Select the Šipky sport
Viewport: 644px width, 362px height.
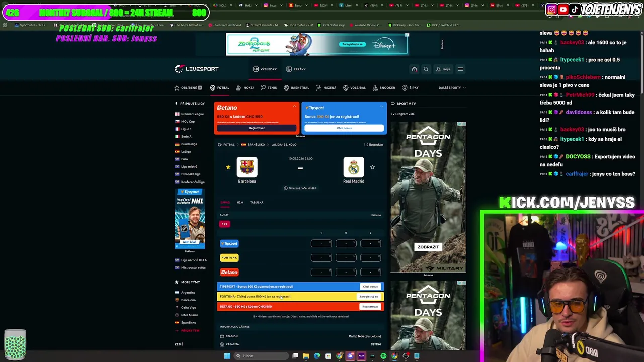[x=410, y=88]
